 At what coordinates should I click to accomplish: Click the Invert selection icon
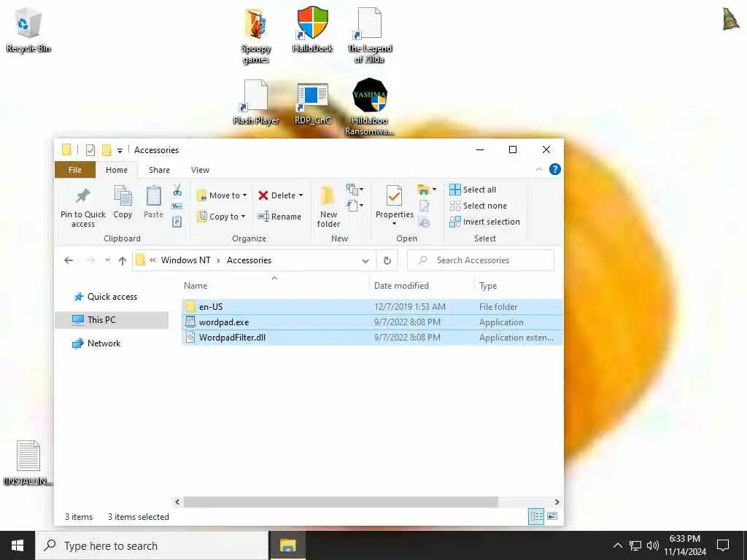click(455, 222)
